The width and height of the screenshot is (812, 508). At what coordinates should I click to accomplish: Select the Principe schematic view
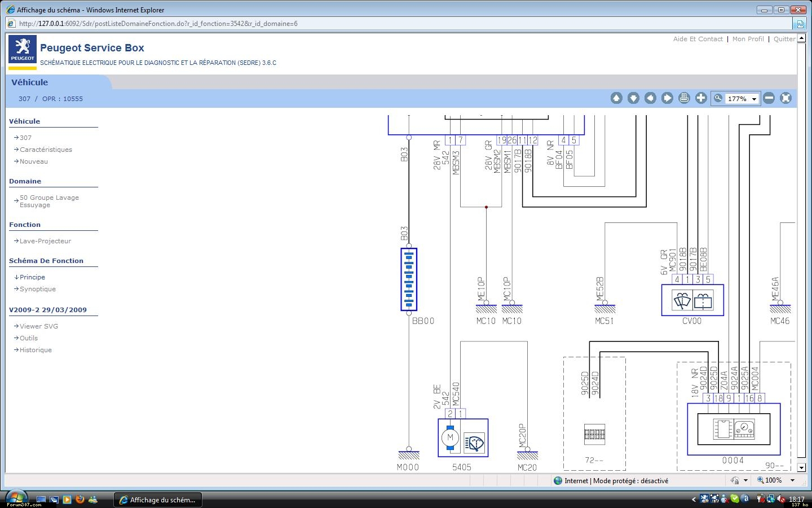tap(32, 277)
